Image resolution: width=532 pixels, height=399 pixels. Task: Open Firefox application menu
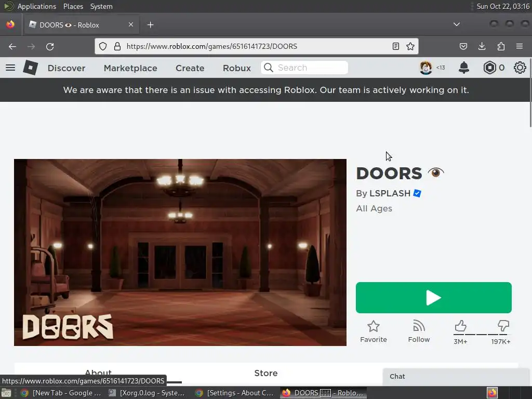point(520,46)
